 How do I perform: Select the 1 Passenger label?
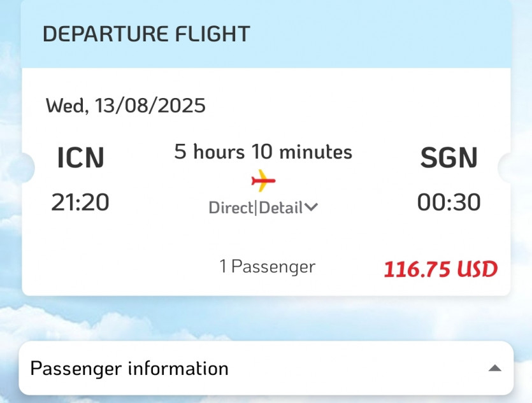pos(267,267)
